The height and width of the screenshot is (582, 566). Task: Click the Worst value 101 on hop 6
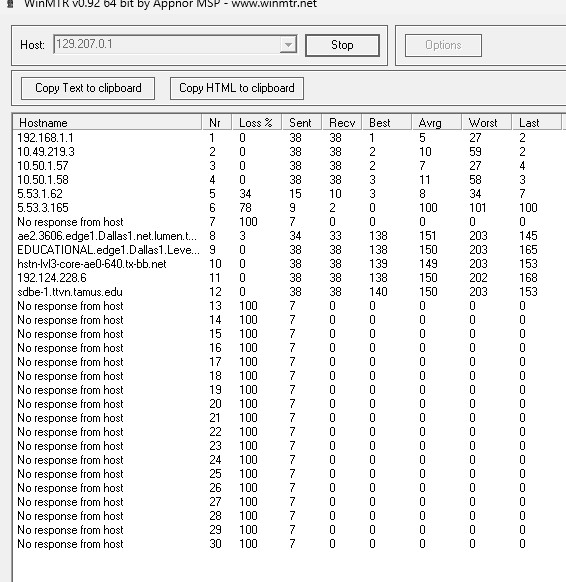pos(477,208)
